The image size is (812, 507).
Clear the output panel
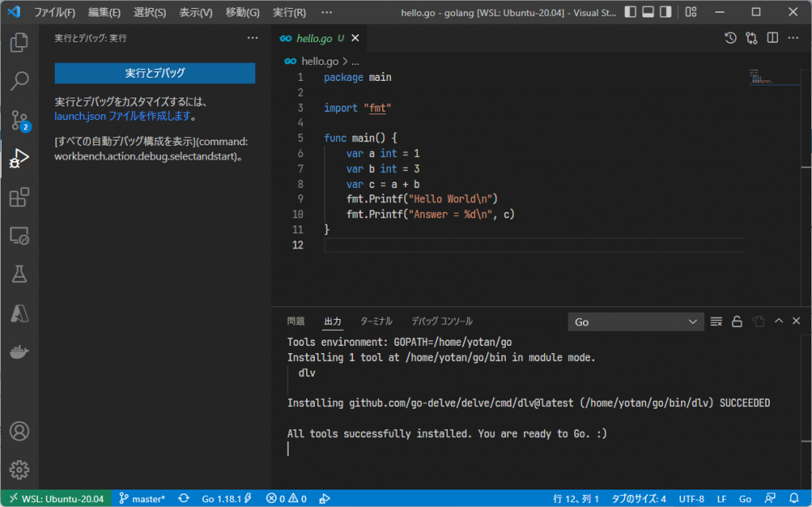point(716,322)
